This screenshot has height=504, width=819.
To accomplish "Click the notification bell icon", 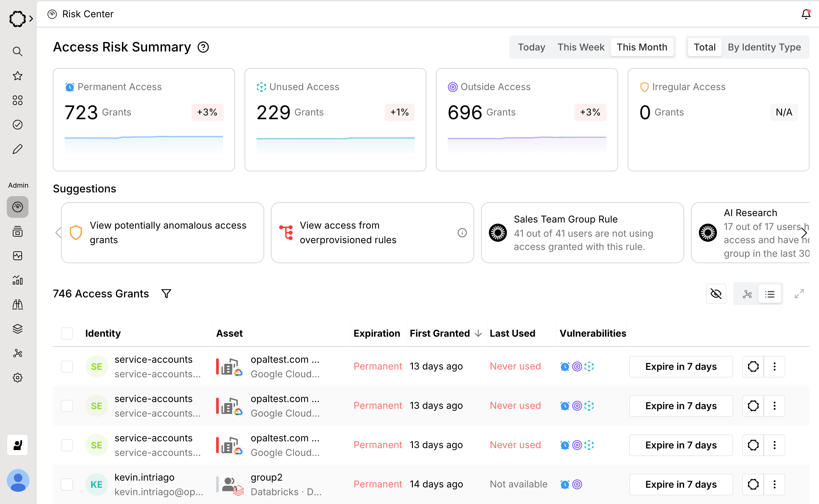I will [806, 14].
